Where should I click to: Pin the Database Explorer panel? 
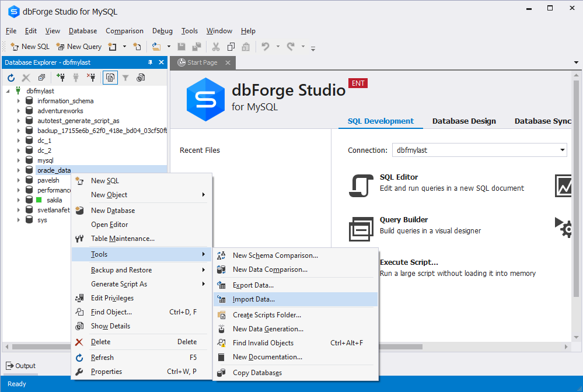pos(150,62)
